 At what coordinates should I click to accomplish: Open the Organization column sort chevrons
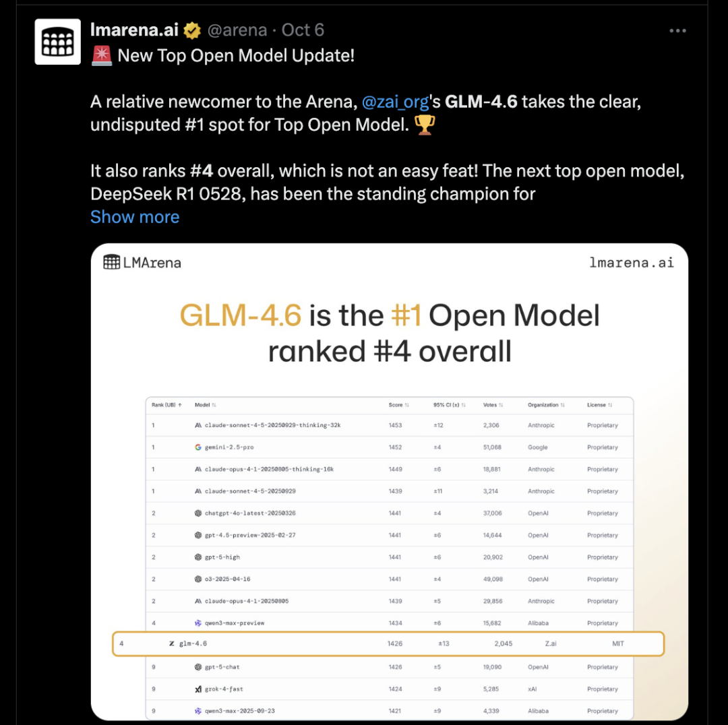[562, 405]
